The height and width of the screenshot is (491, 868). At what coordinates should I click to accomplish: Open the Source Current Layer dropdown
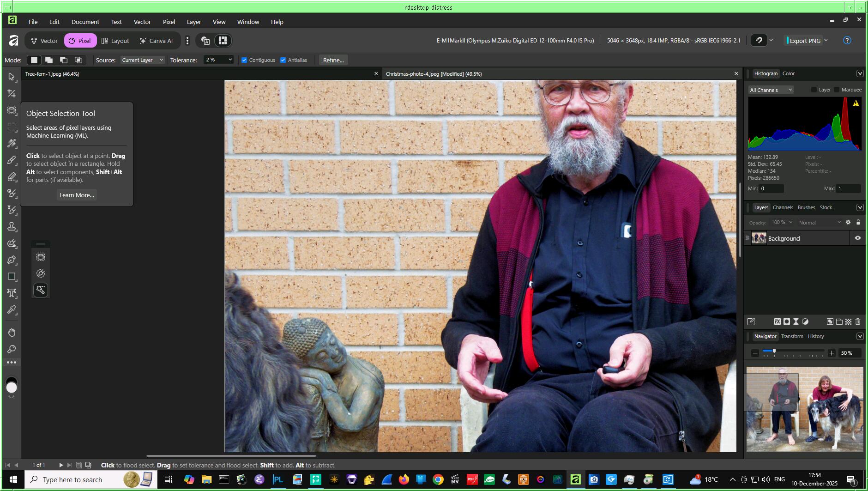142,60
